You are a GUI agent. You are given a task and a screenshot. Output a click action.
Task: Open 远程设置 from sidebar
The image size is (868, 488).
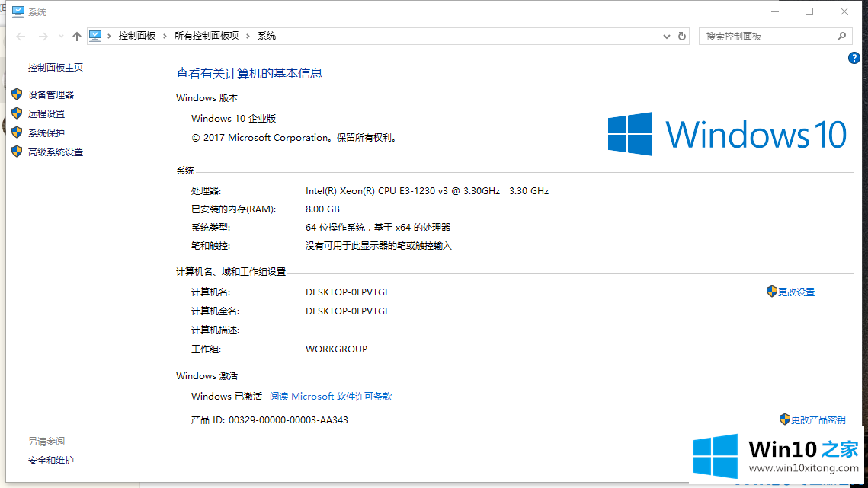(46, 114)
